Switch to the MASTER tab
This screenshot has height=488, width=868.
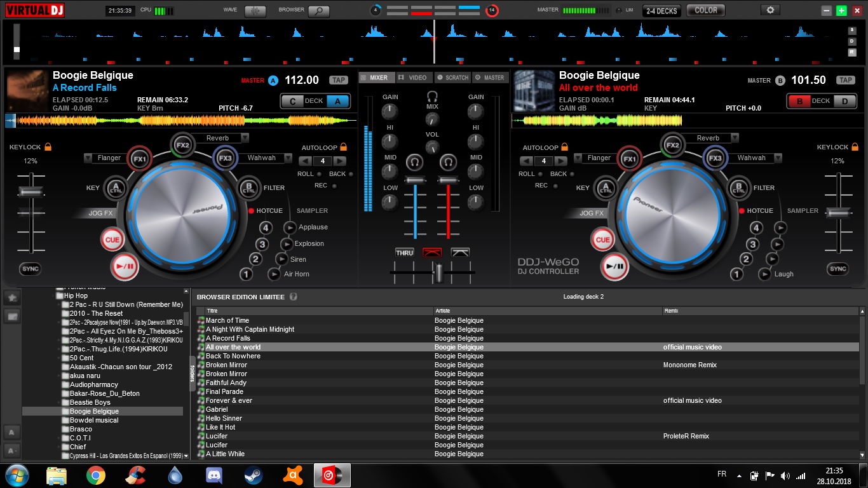point(490,78)
